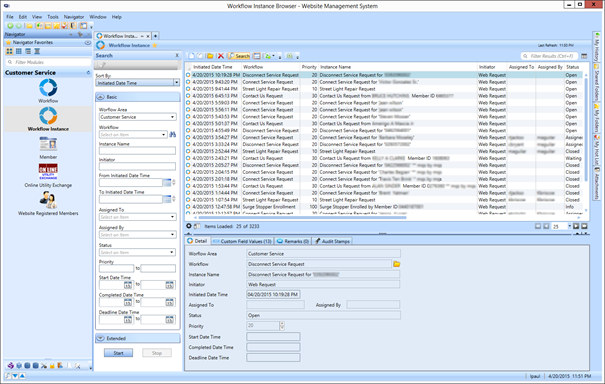Open the first Start Date Time calendar picker

pos(128,285)
